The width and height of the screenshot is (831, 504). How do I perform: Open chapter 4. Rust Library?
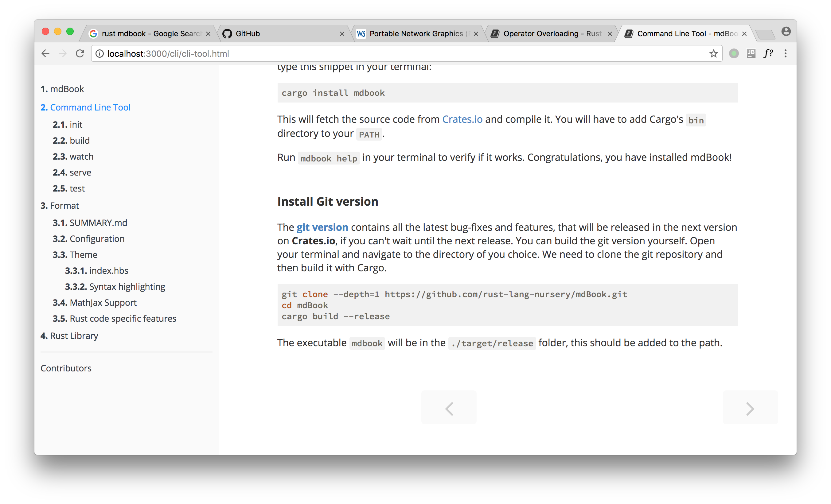pyautogui.click(x=69, y=336)
